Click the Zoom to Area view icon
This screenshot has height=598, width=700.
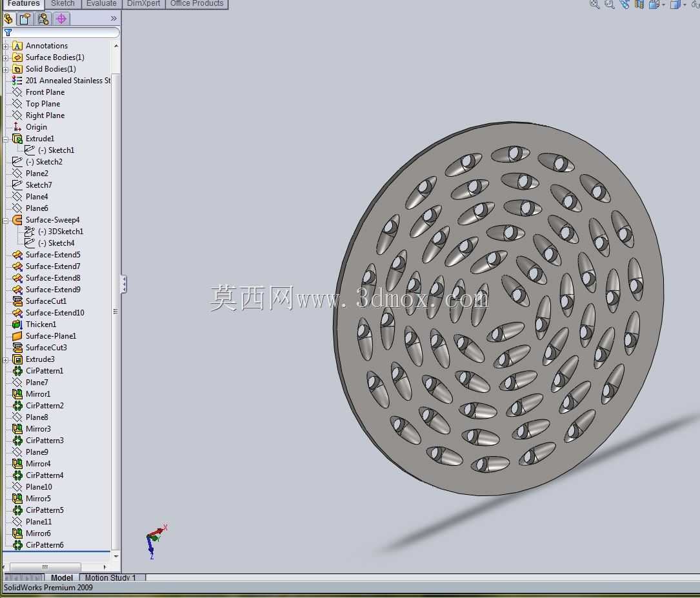610,5
